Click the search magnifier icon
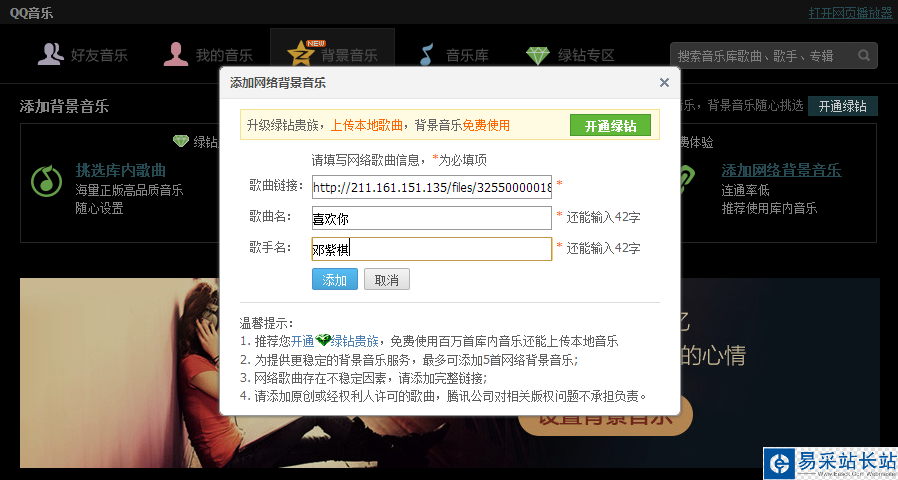This screenshot has width=898, height=480. click(864, 56)
